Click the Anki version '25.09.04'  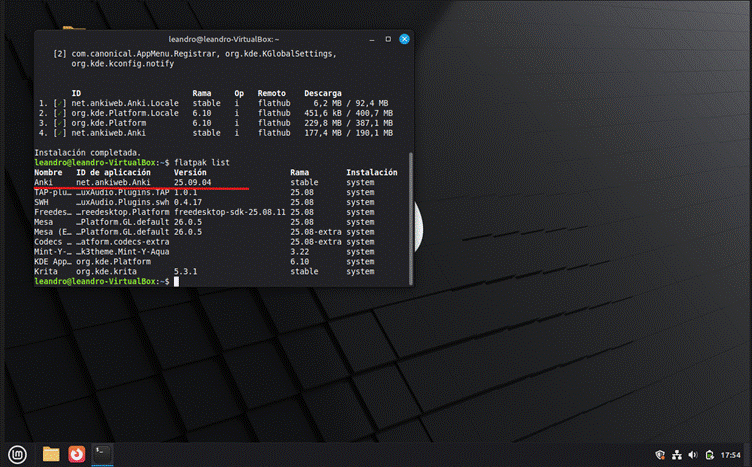tap(192, 182)
